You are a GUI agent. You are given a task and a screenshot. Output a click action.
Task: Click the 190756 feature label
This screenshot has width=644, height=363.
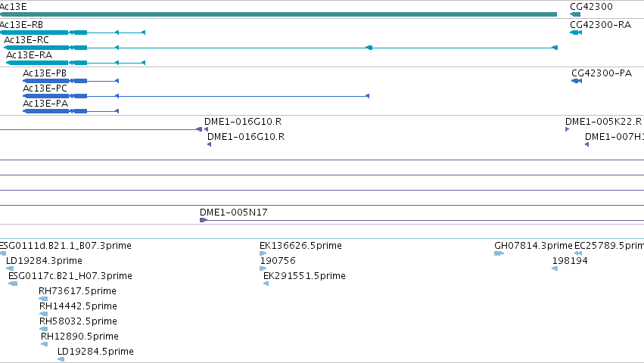(x=278, y=260)
